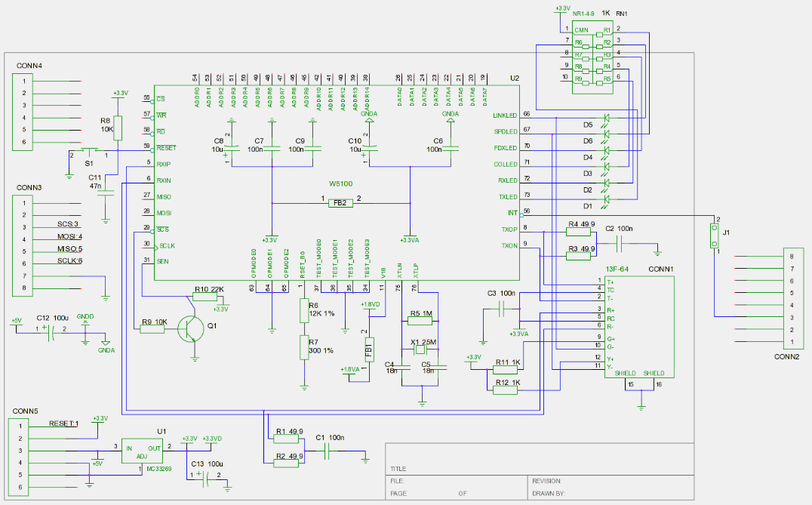The width and height of the screenshot is (812, 505).
Task: Select the U2 reference designator
Action: click(x=514, y=79)
